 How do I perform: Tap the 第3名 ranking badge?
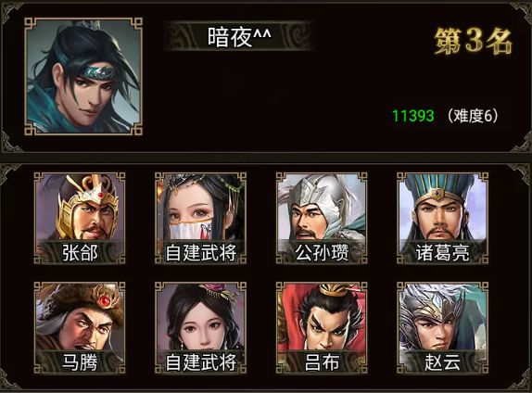tap(474, 41)
